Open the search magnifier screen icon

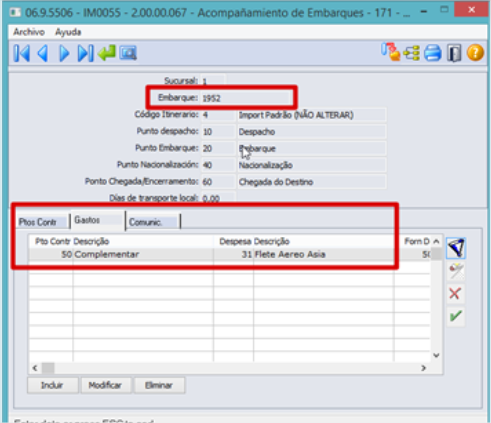coord(128,53)
